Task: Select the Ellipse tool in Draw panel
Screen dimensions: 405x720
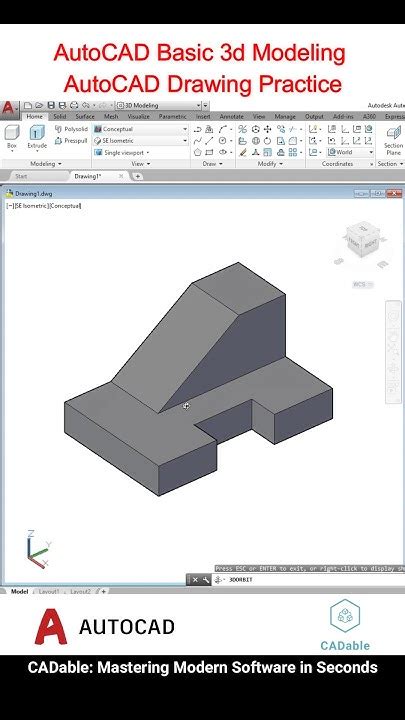Action: click(223, 152)
